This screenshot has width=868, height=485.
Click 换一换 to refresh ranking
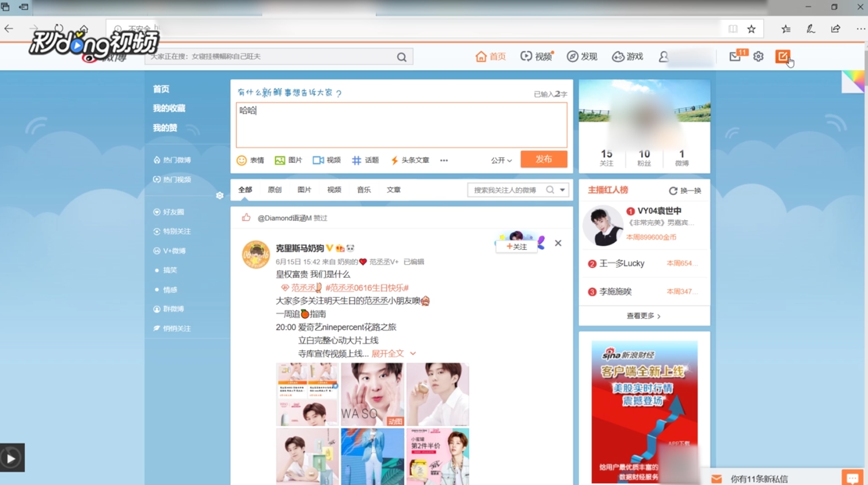point(685,190)
